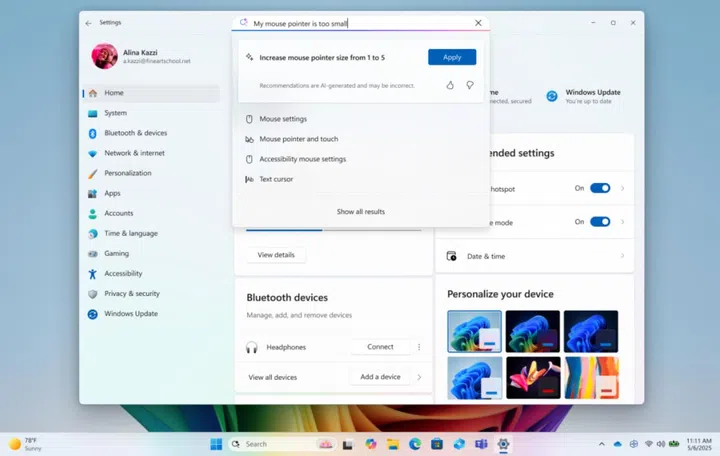
Task: Click the thumbs down feedback icon
Action: (470, 86)
